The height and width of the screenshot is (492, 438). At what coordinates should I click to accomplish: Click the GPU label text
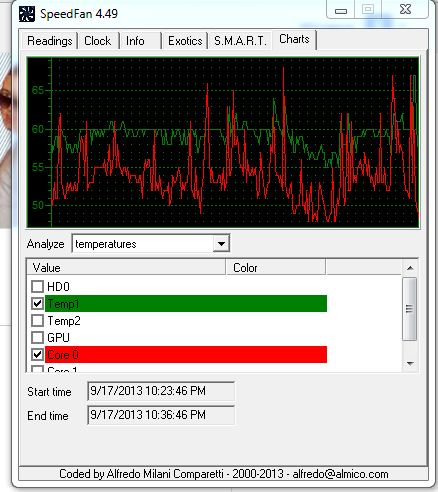coord(58,338)
